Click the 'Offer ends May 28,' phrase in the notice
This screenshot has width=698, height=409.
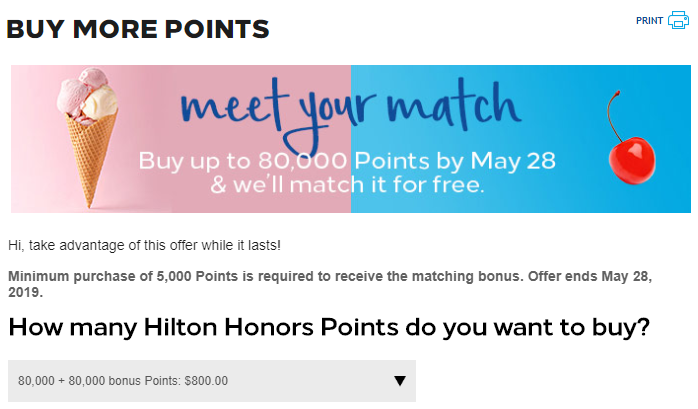pyautogui.click(x=590, y=276)
